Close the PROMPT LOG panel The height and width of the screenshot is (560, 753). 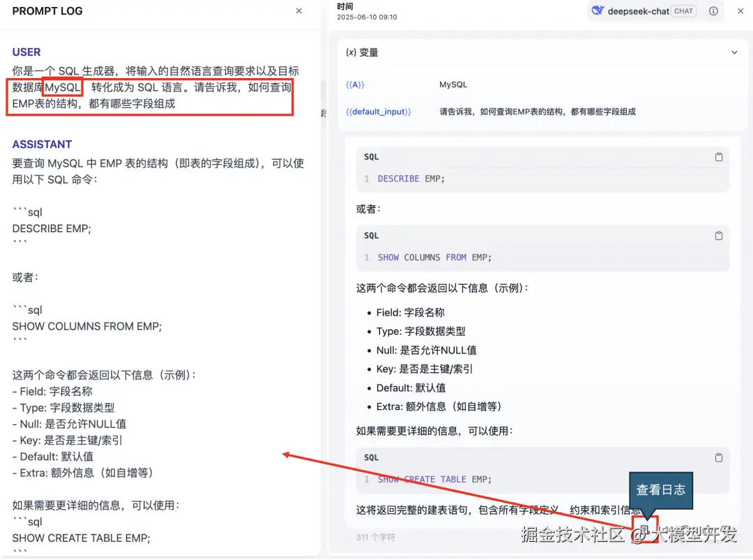299,11
